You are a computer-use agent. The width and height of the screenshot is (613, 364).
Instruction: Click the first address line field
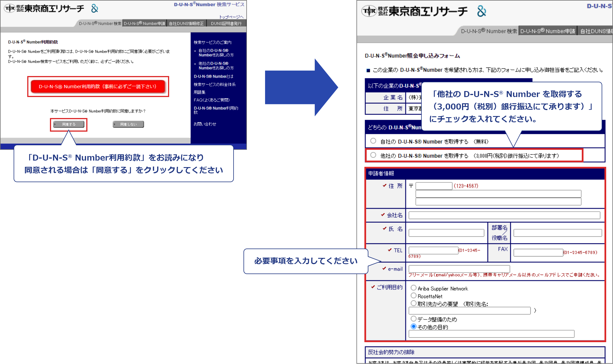tap(498, 194)
